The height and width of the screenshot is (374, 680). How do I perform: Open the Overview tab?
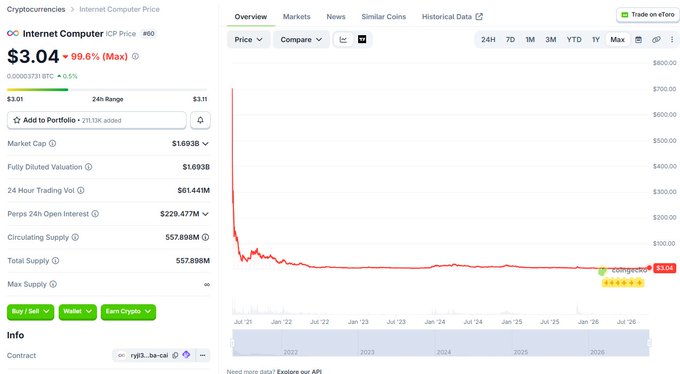251,16
